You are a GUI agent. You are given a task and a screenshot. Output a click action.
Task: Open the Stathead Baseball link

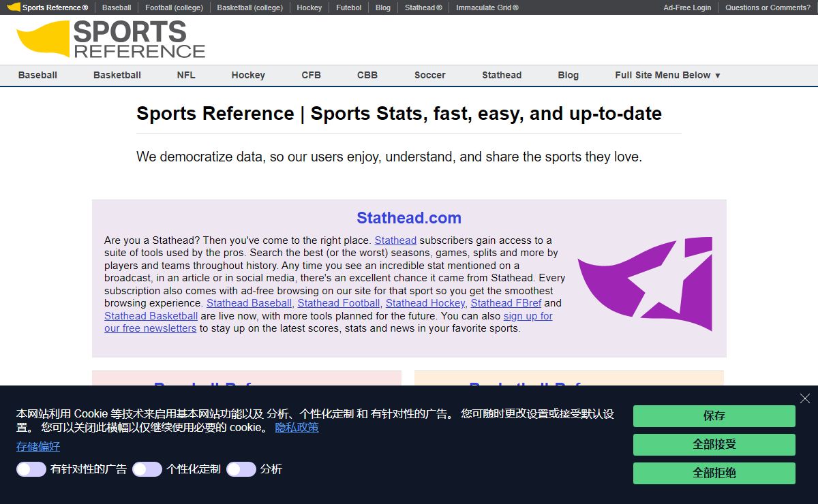[249, 303]
